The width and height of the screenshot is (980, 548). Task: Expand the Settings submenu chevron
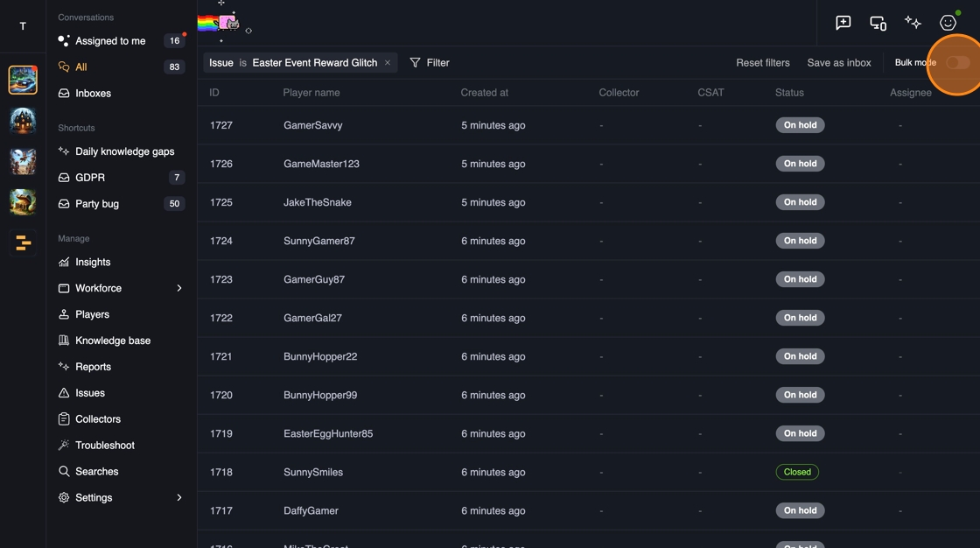click(179, 497)
